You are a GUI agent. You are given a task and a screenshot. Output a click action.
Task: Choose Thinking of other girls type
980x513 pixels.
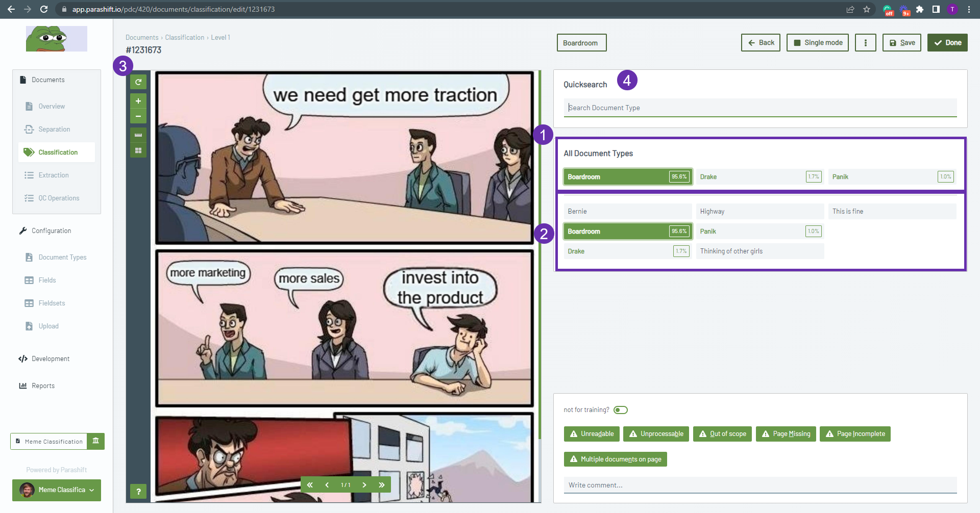pyautogui.click(x=760, y=251)
